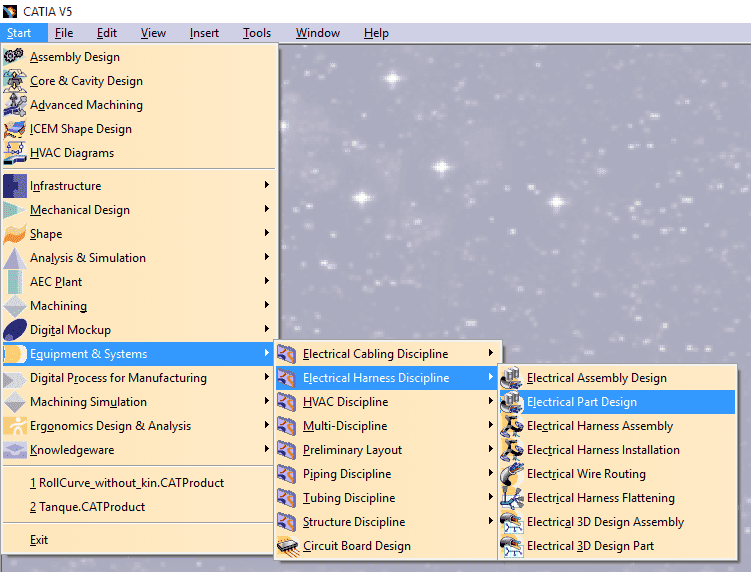Click the Electrical Cabling Discipline icon

[286, 354]
